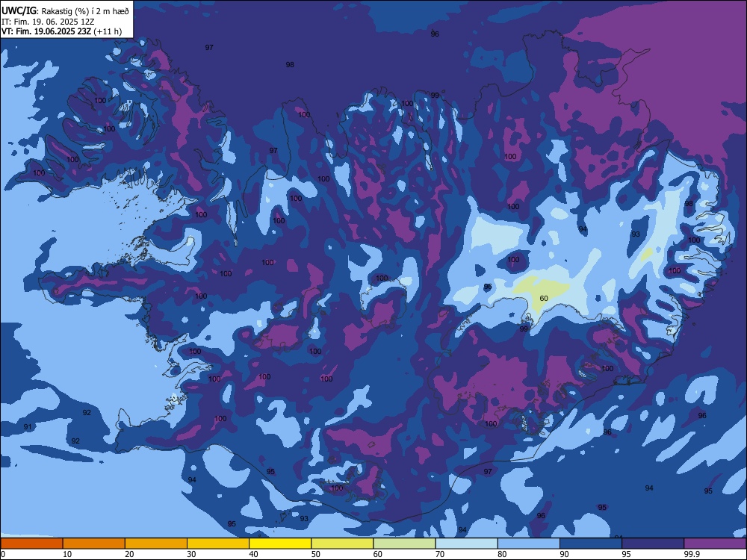Click the amber 20–30 legend swatch

tap(156, 544)
